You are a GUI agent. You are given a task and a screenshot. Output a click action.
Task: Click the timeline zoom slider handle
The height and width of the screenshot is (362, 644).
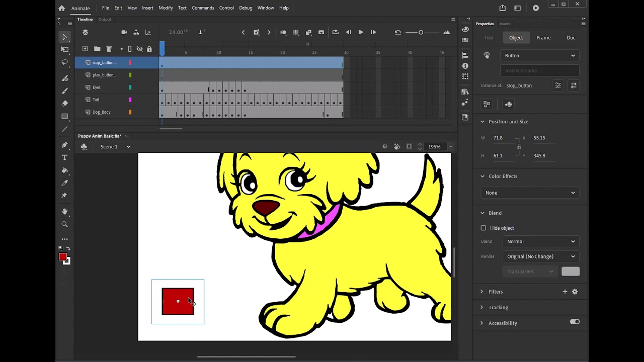click(421, 32)
